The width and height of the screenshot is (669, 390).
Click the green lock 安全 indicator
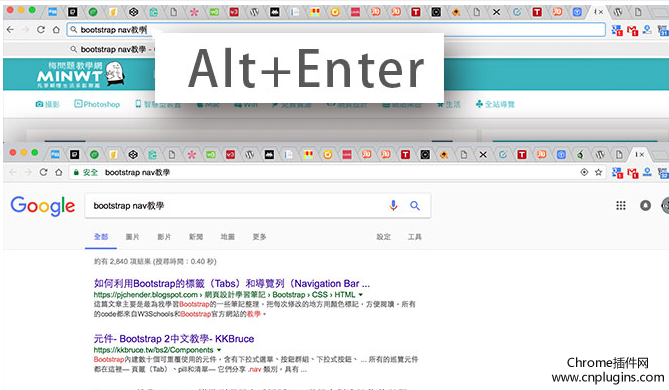(85, 172)
